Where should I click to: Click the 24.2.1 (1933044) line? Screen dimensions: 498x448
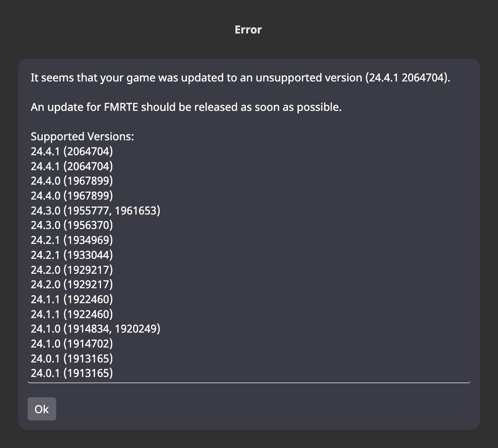[72, 255]
